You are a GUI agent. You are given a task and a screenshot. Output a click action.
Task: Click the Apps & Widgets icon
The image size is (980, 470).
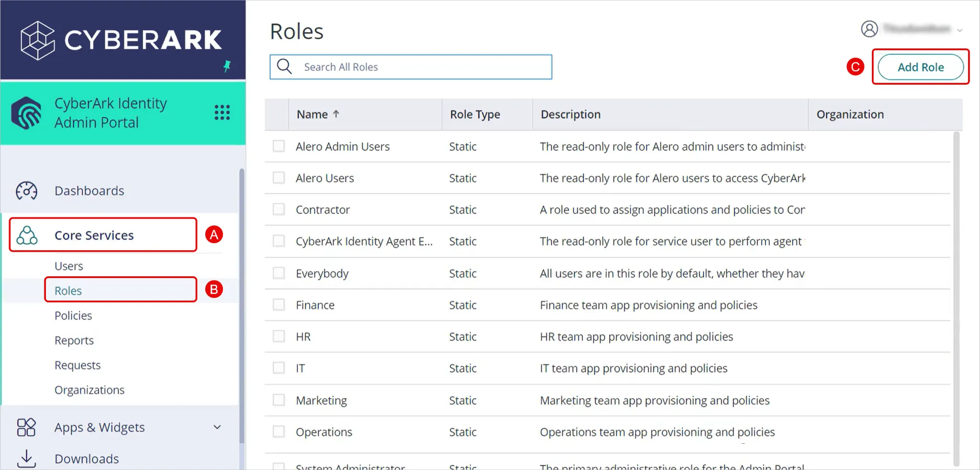(x=26, y=427)
